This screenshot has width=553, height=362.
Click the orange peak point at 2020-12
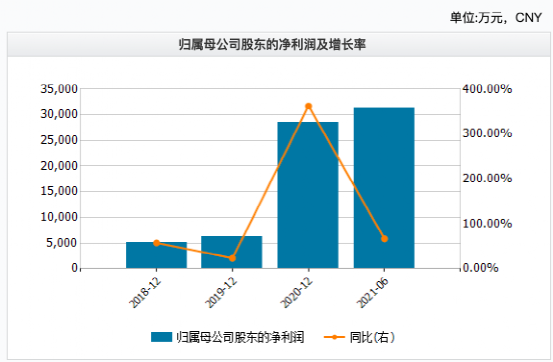pyautogui.click(x=309, y=106)
